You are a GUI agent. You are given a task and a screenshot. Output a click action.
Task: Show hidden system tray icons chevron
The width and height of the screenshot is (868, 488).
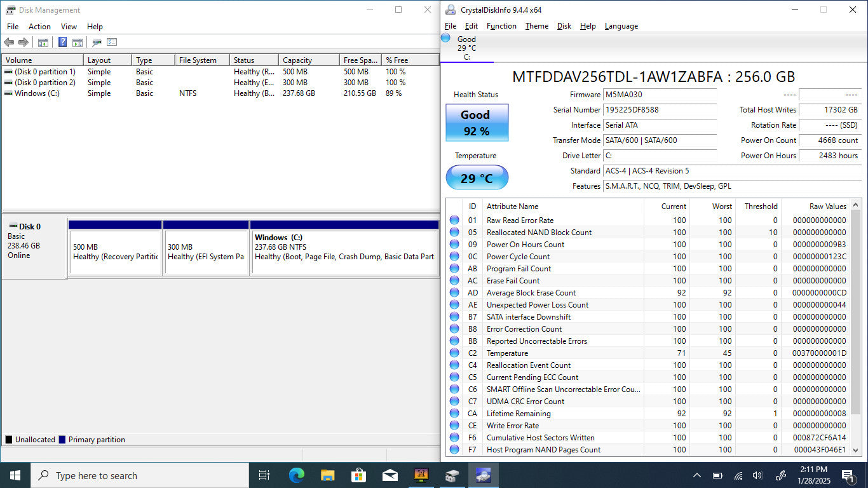[x=697, y=475]
